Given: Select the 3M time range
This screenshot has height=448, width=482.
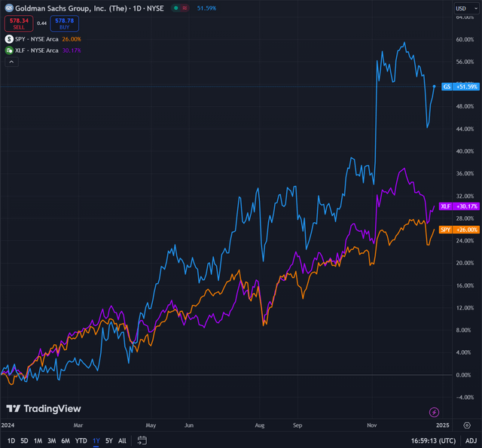Looking at the screenshot, I should coord(52,441).
